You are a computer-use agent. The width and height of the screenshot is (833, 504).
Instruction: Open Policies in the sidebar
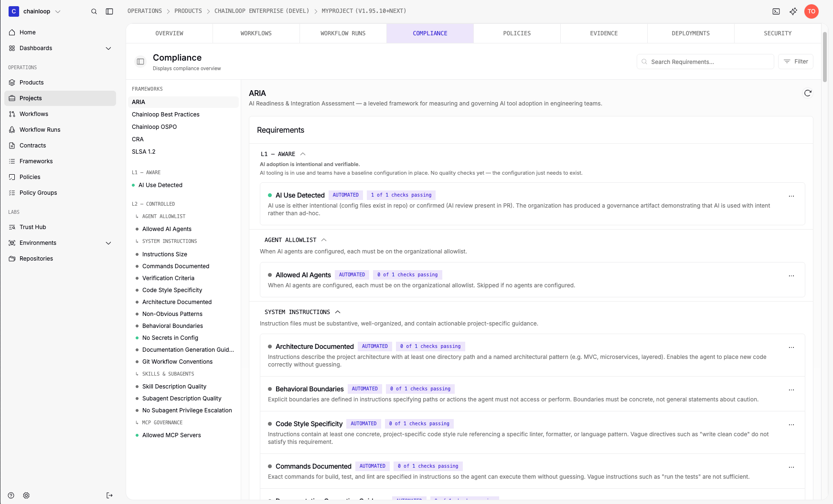pos(60,177)
